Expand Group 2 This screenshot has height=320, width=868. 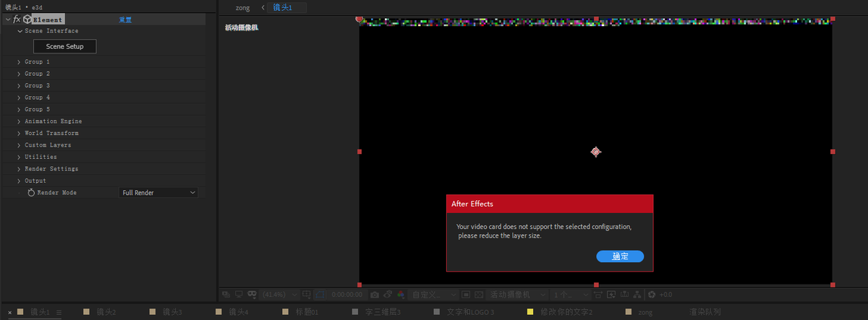(20, 74)
